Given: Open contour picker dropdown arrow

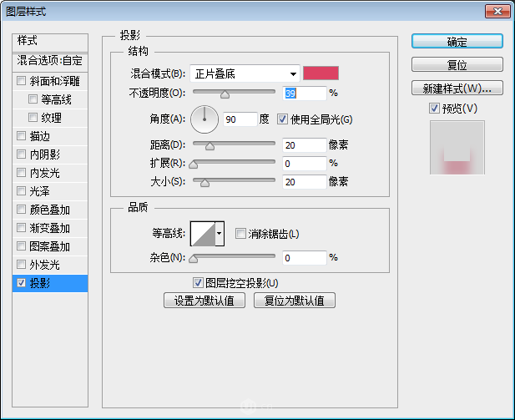Looking at the screenshot, I should (220, 234).
